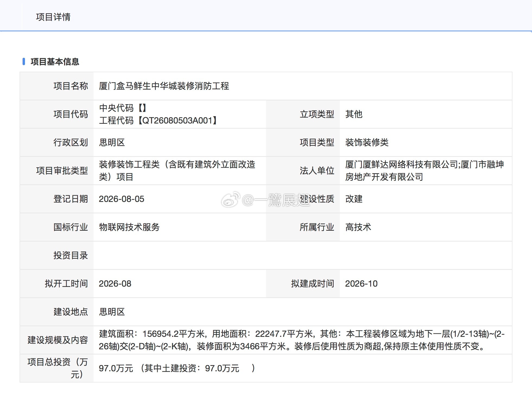This screenshot has width=532, height=399.
Task: Select 思明区 value beside 建设地点
Action: pyautogui.click(x=112, y=312)
